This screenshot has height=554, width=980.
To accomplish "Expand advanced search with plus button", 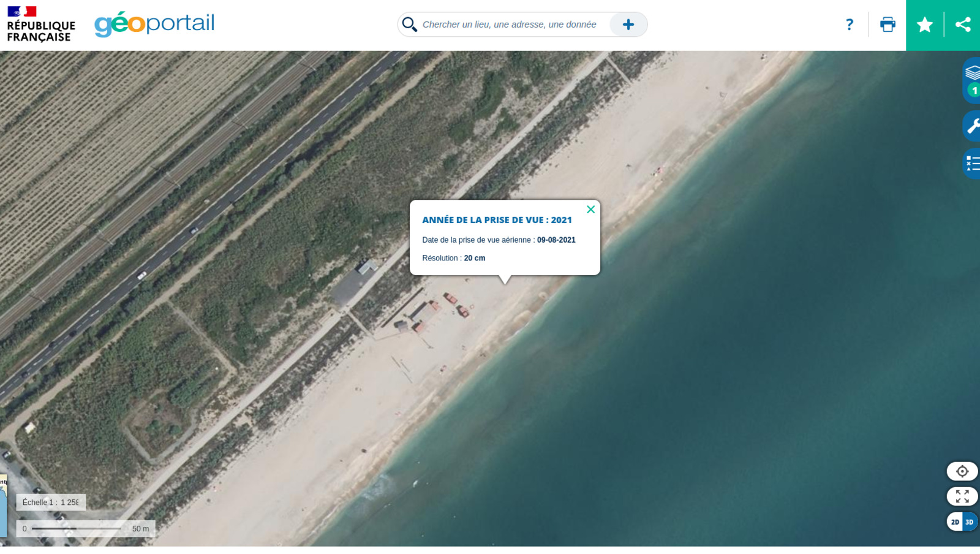I will point(628,25).
